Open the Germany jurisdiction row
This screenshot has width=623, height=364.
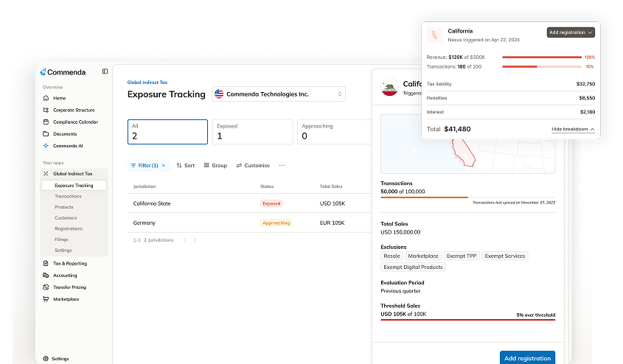(x=145, y=223)
